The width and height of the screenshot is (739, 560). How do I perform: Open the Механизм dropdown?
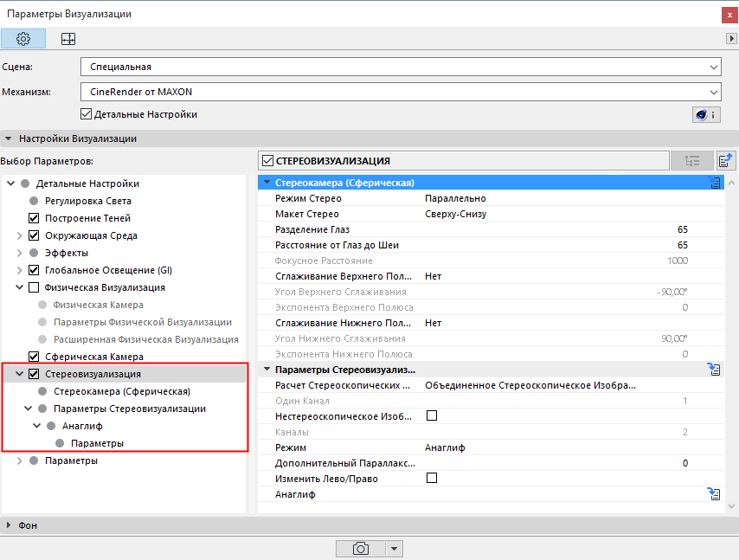(401, 92)
